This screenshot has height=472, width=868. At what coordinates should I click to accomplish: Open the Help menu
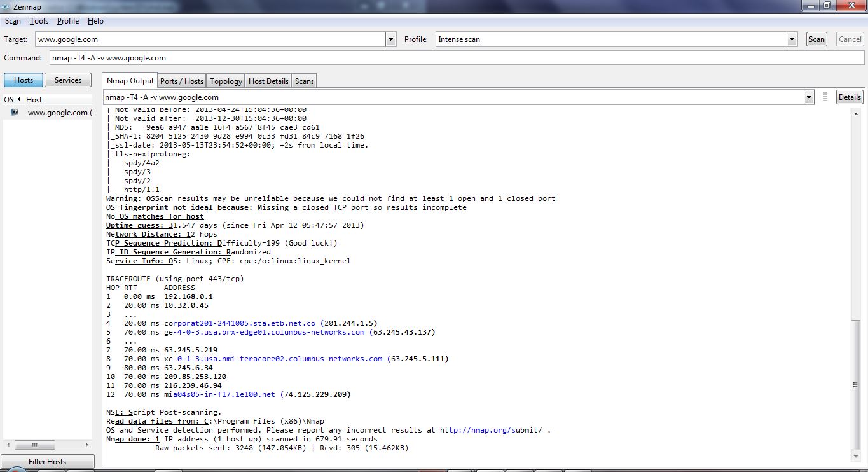(x=95, y=21)
